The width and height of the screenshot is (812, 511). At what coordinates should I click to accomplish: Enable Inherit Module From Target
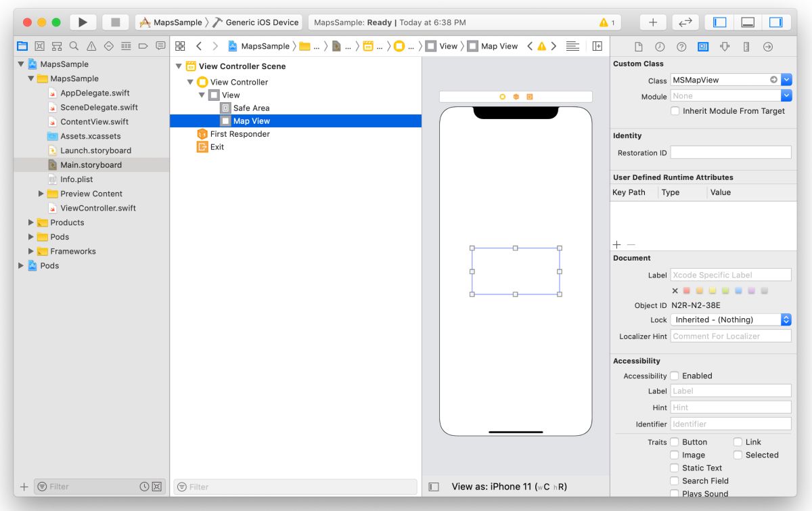point(675,111)
